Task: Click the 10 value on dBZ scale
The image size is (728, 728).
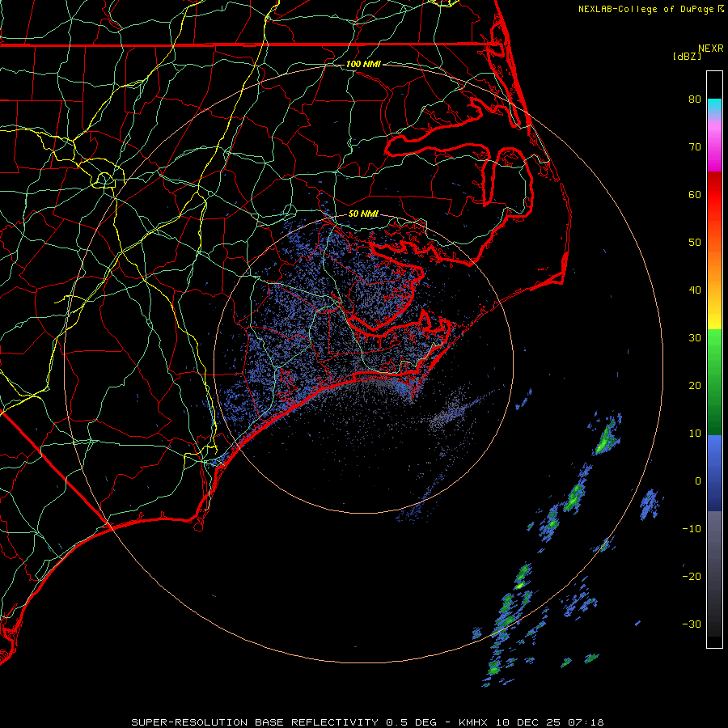Action: point(695,434)
